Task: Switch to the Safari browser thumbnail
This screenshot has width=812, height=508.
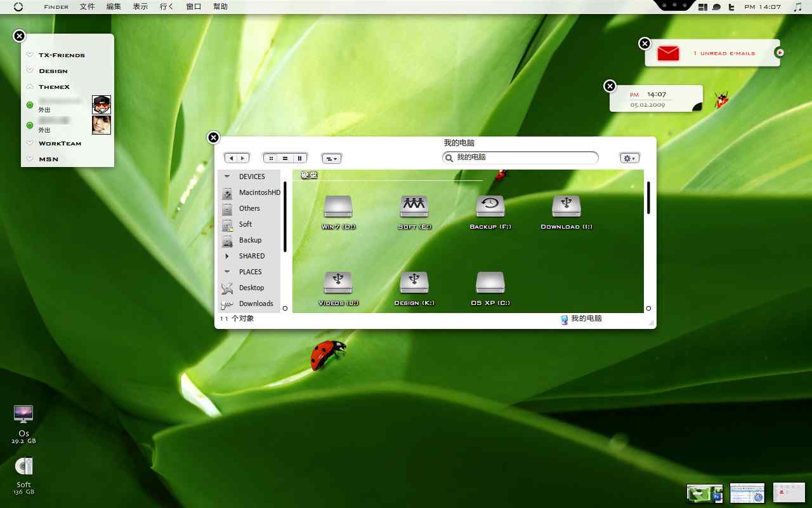Action: click(x=747, y=493)
